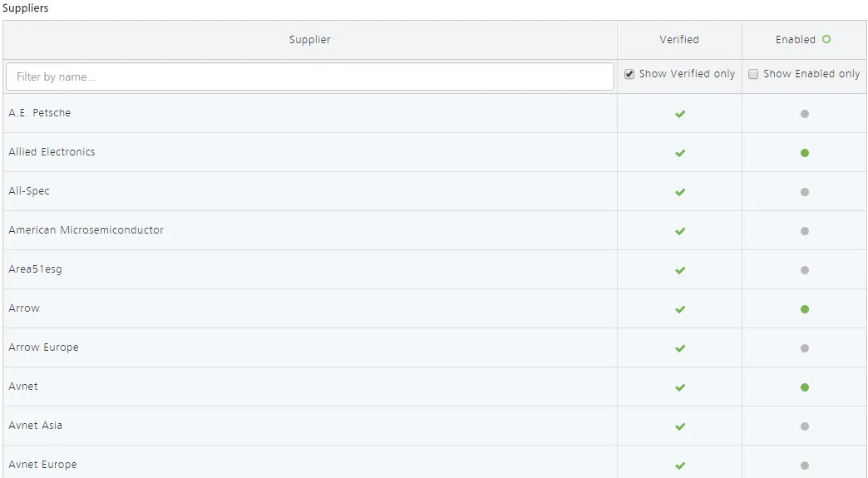868x478 pixels.
Task: Select the Avnet Europe supplier name
Action: click(42, 465)
